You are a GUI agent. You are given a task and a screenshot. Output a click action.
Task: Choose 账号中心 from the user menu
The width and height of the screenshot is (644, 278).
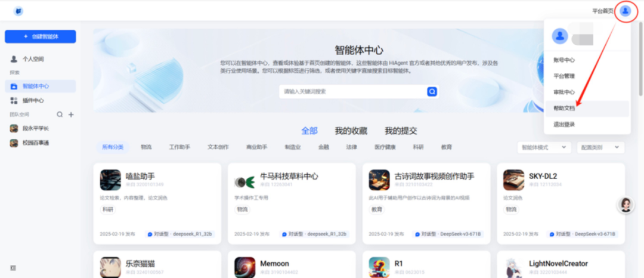coord(564,60)
